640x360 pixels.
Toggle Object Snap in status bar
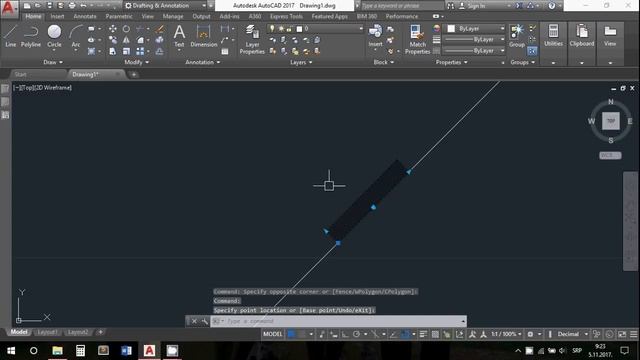coord(405,334)
